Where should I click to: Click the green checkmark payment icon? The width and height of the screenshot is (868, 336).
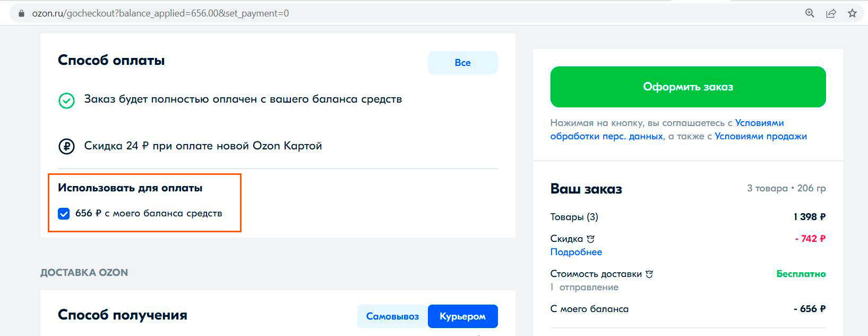click(x=66, y=100)
